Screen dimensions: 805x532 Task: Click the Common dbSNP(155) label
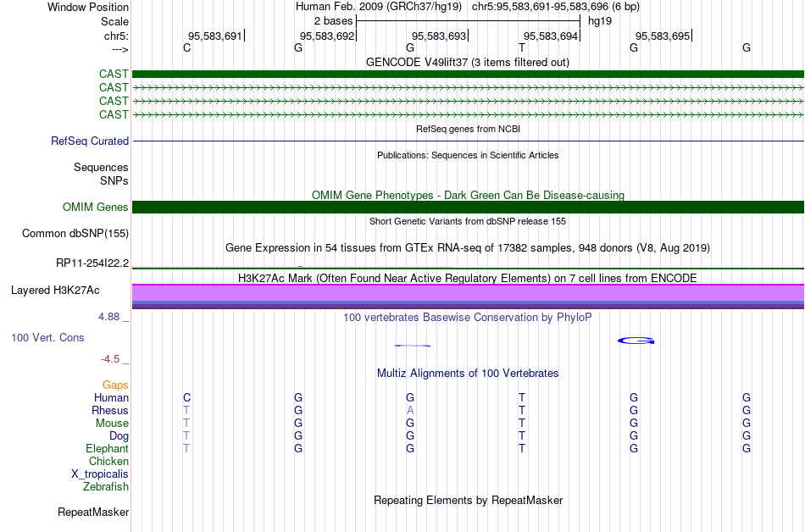click(75, 234)
